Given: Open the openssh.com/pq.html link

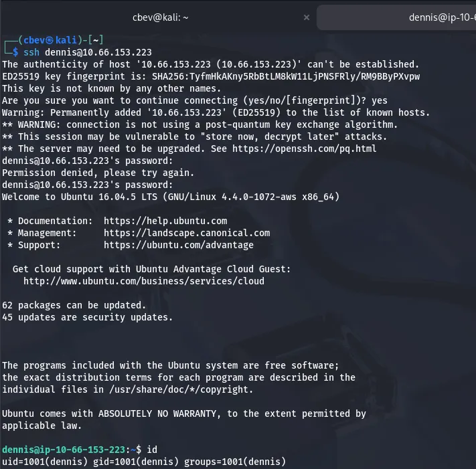Looking at the screenshot, I should click(315, 149).
